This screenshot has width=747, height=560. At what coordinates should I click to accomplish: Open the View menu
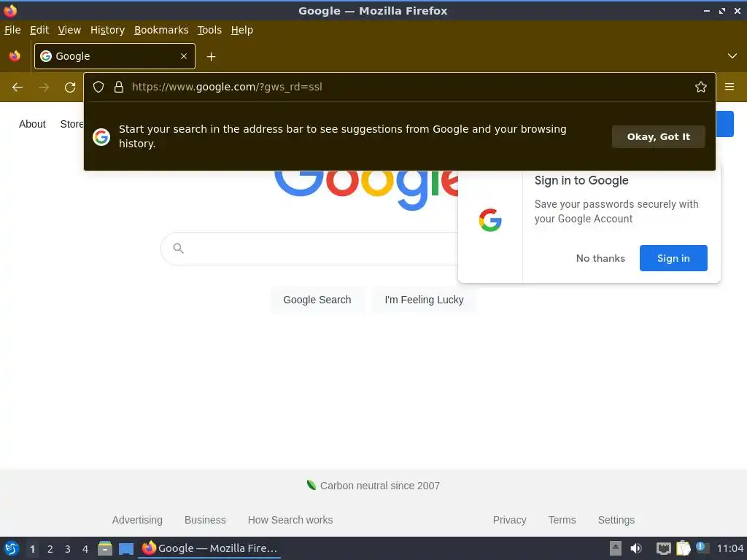69,30
